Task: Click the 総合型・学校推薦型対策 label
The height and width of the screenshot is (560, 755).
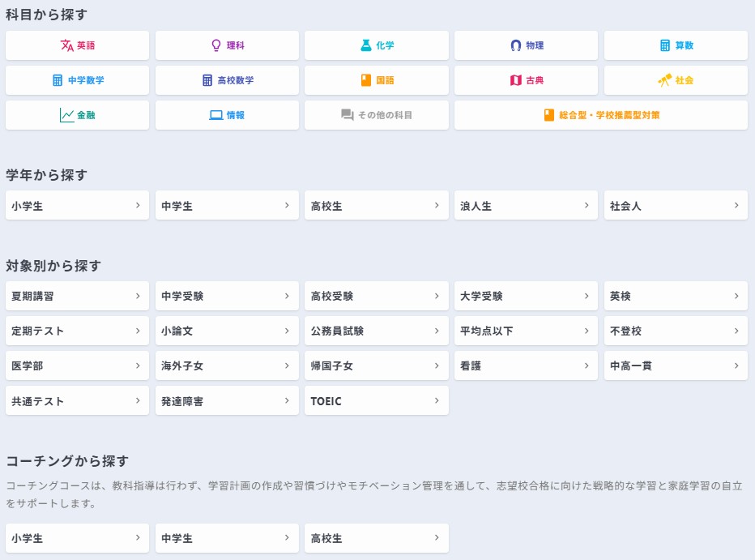Action: point(609,115)
